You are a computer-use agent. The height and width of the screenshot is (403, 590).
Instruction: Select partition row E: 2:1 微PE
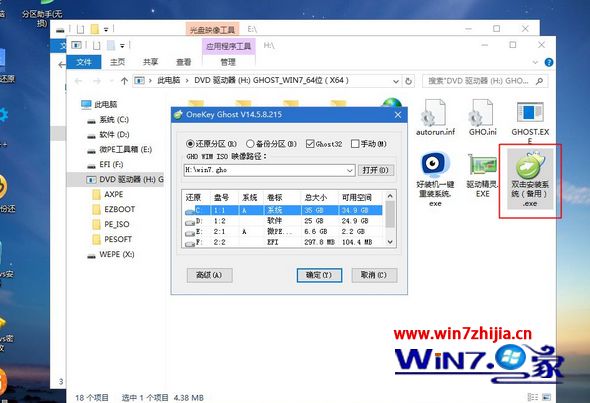click(x=283, y=231)
